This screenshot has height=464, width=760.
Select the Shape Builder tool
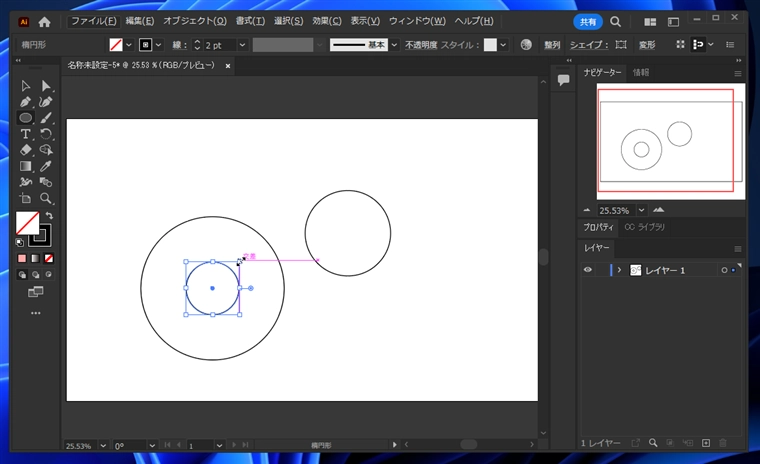[x=46, y=150]
